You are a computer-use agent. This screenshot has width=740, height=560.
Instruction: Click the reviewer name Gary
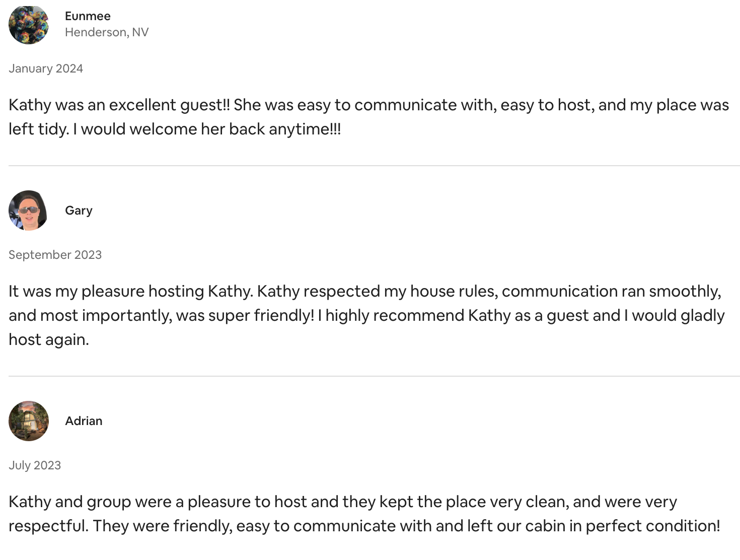(x=79, y=211)
